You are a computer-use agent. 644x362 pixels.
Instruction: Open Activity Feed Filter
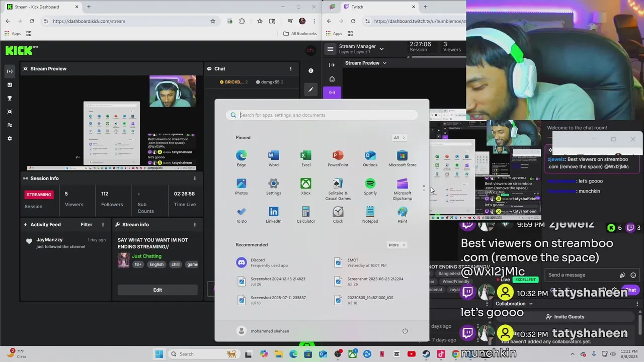point(87,225)
